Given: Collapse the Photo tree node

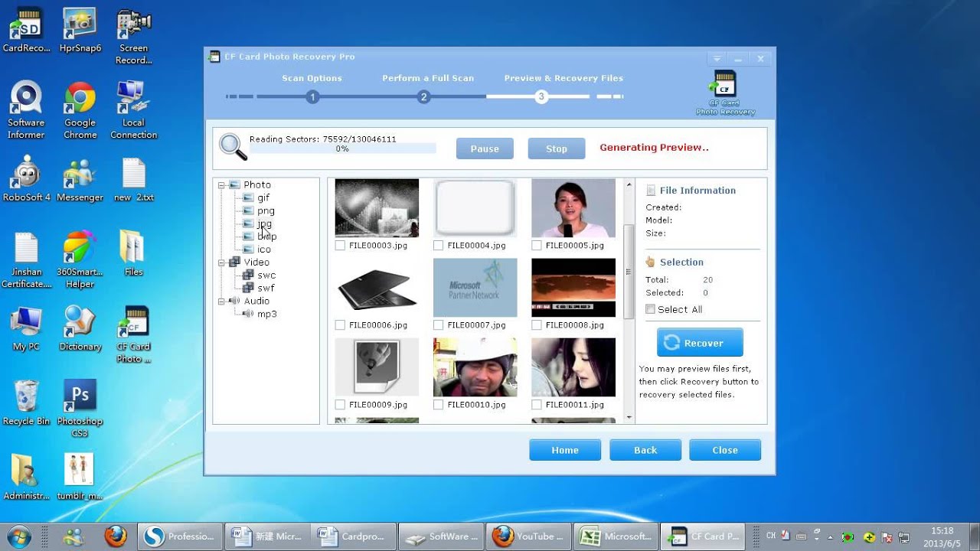Looking at the screenshot, I should coord(221,185).
